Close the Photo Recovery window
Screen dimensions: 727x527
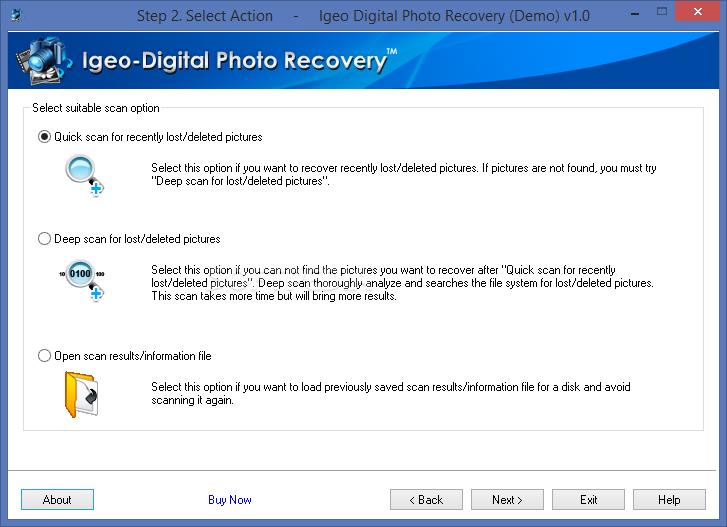698,12
